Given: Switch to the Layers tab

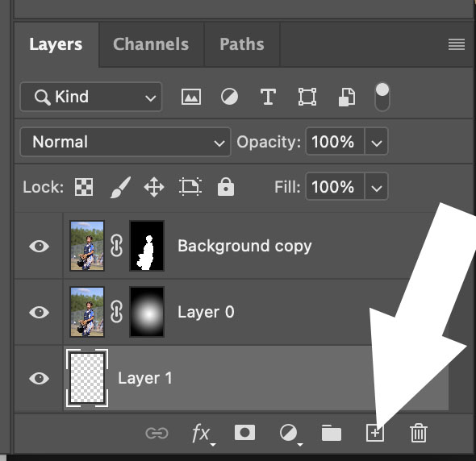Looking at the screenshot, I should (56, 44).
